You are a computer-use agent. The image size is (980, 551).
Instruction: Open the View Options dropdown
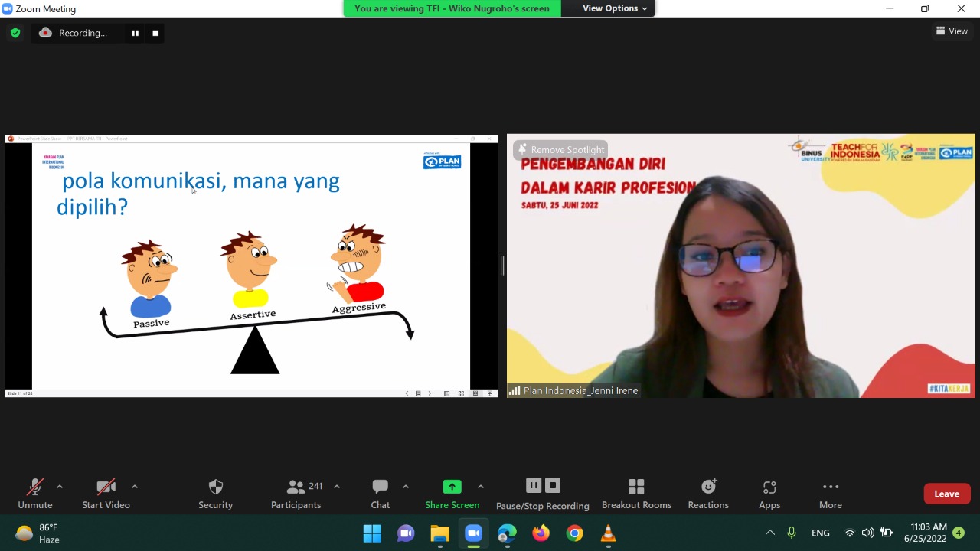(615, 8)
